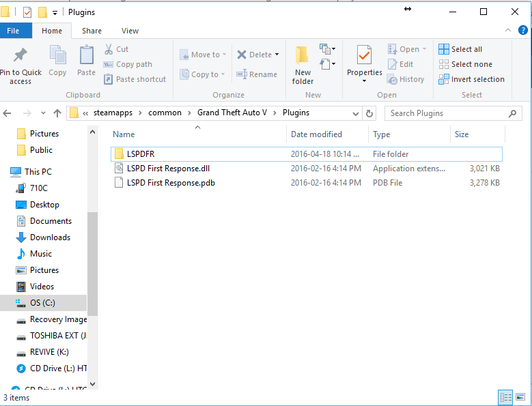Switch to the Share ribbon tab
This screenshot has height=406, width=532.
[92, 31]
